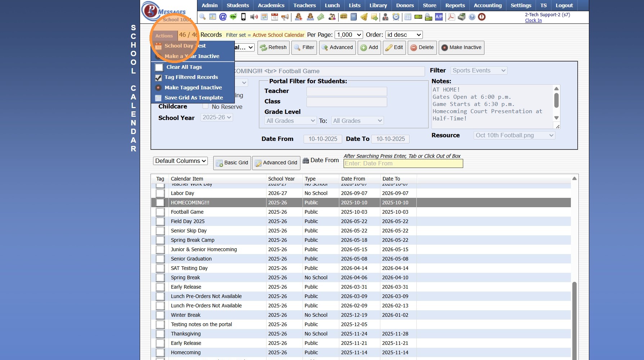Viewport: 644px width, 360px height.
Task: Click the magnifying glass search icon
Action: (x=202, y=17)
